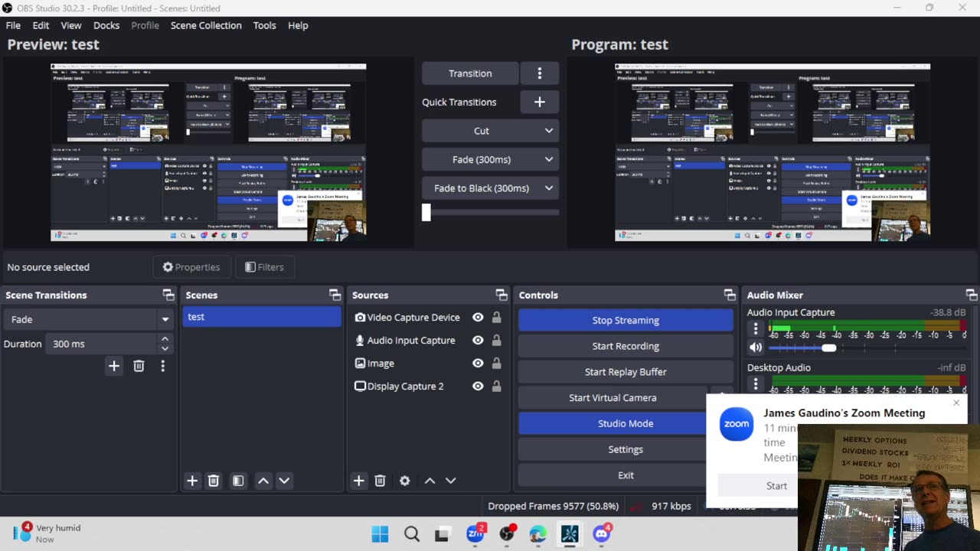The width and height of the screenshot is (980, 551).
Task: Hide the Display Capture 2 source
Action: [478, 386]
